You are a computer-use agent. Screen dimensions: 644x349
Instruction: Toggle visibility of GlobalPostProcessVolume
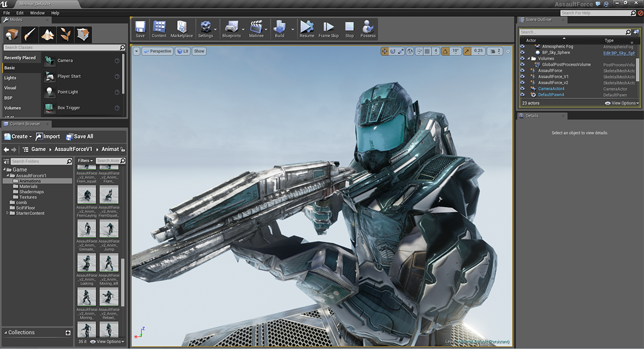(x=523, y=64)
